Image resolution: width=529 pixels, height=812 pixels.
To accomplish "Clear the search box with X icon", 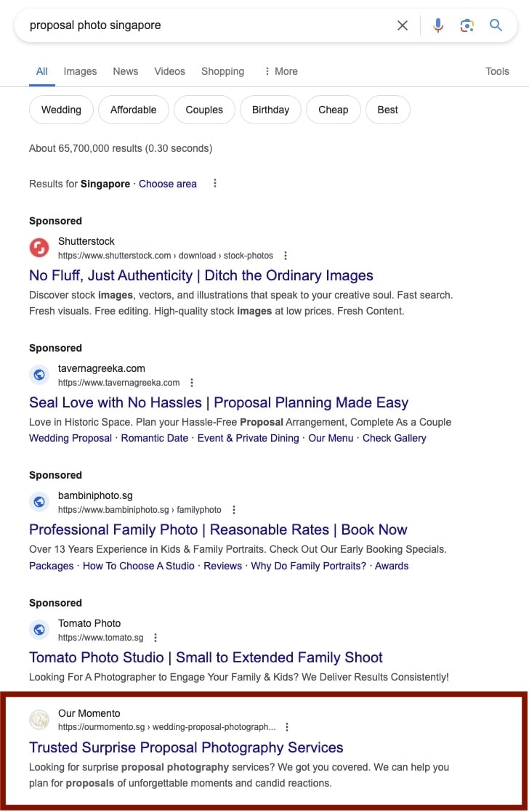I will (x=402, y=25).
